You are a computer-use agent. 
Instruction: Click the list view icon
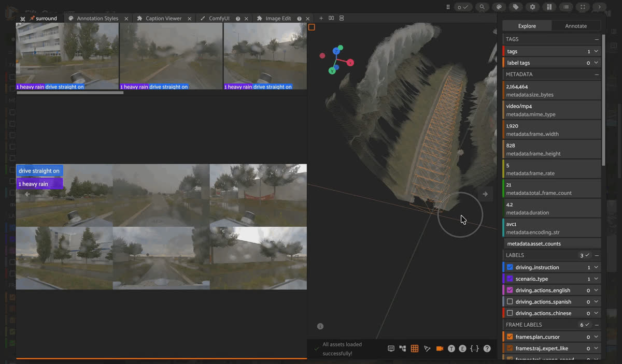pyautogui.click(x=566, y=7)
